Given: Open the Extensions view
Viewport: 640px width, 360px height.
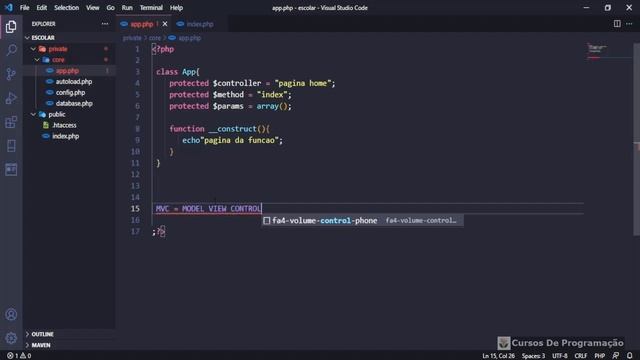Looking at the screenshot, I should click(11, 122).
